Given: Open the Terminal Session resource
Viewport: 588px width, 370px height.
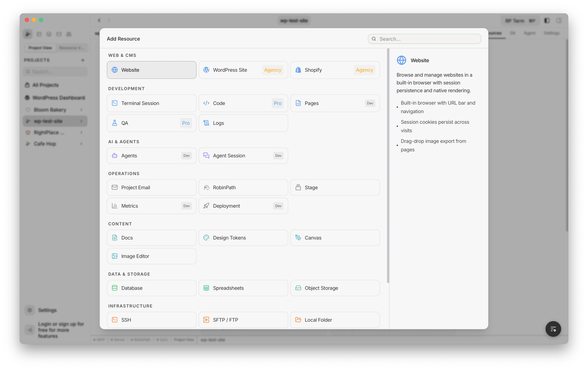Looking at the screenshot, I should tap(151, 103).
